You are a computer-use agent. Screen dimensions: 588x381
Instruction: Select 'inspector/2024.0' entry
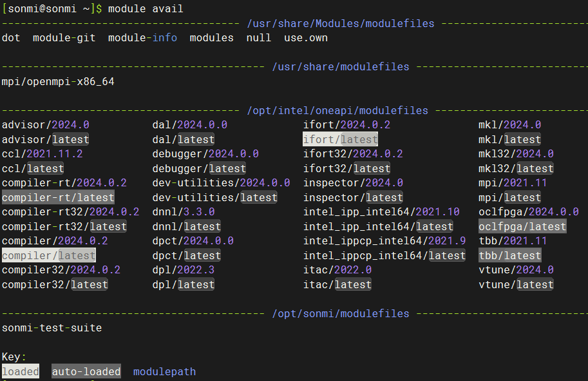point(353,183)
